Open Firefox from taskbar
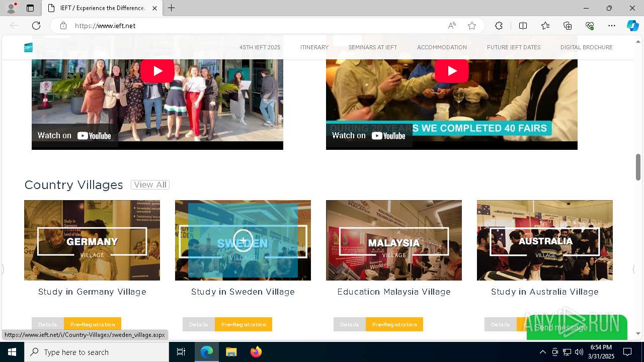 pyautogui.click(x=256, y=352)
